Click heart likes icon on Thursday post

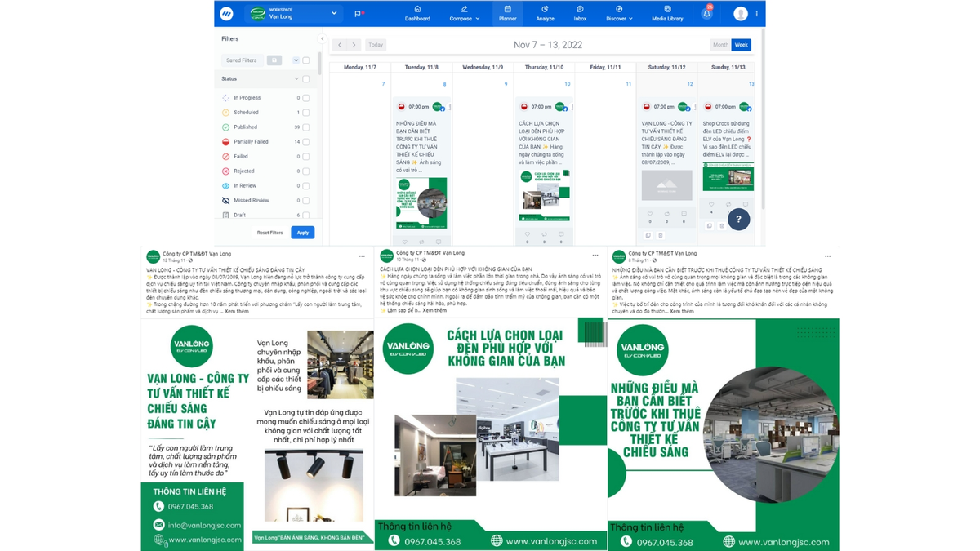[x=528, y=233]
